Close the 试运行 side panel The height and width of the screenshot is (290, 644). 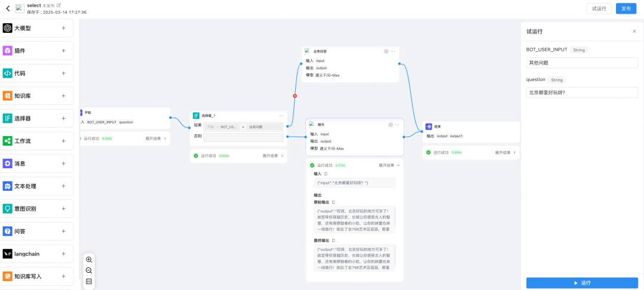pyautogui.click(x=634, y=32)
